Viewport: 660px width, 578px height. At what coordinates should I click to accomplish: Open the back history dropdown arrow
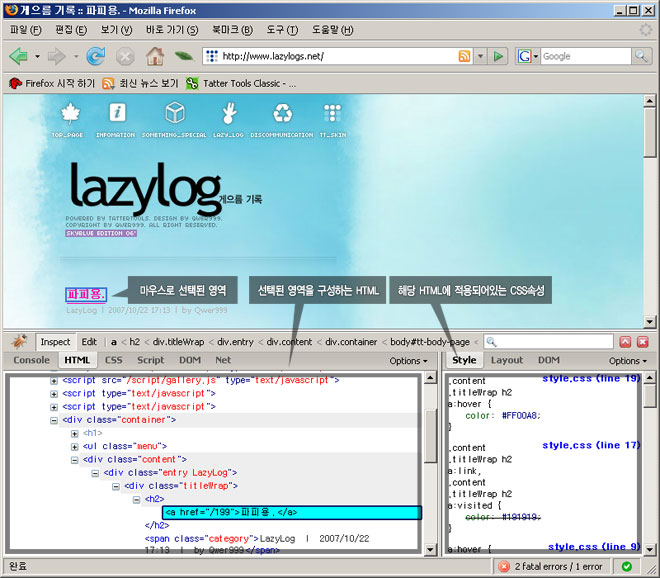pyautogui.click(x=37, y=56)
